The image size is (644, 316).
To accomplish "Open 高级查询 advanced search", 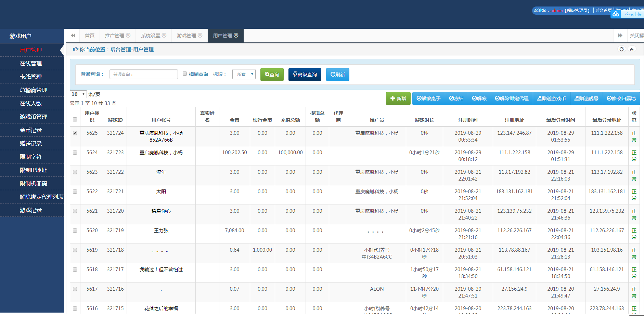I will [305, 75].
